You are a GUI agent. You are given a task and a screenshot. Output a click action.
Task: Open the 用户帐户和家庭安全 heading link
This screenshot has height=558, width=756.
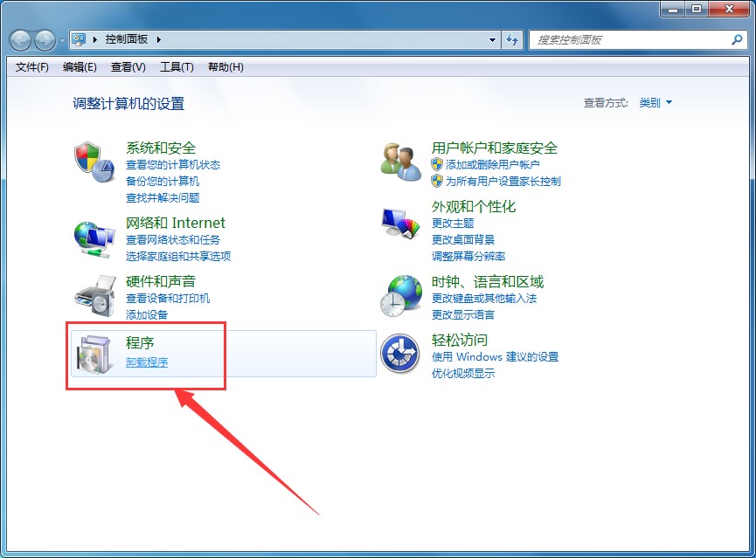[x=495, y=148]
